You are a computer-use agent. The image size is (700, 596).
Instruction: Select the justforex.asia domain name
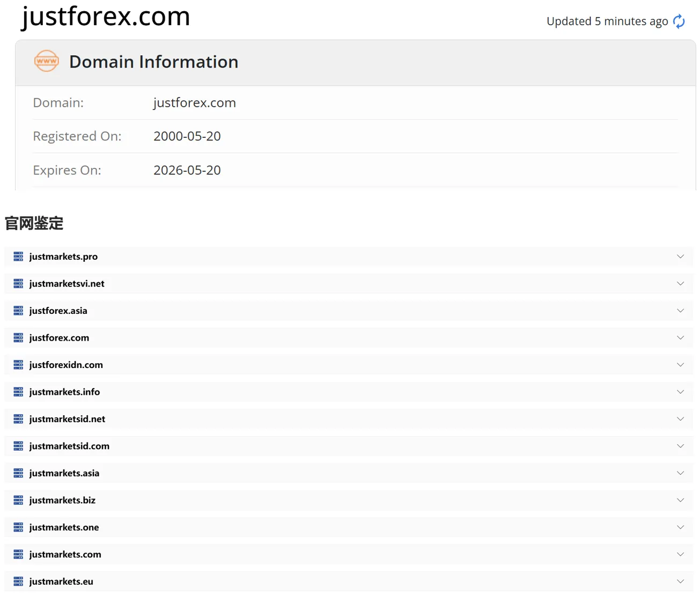point(58,311)
